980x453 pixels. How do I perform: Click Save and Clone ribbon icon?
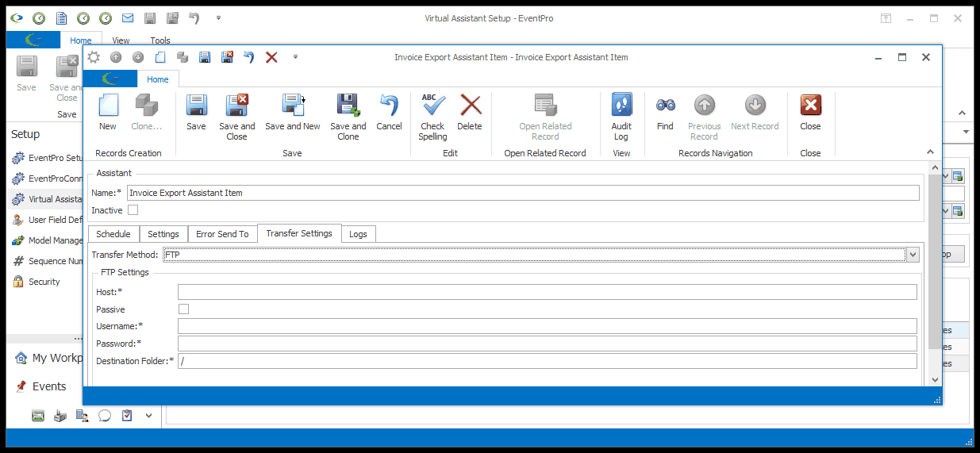tap(348, 106)
